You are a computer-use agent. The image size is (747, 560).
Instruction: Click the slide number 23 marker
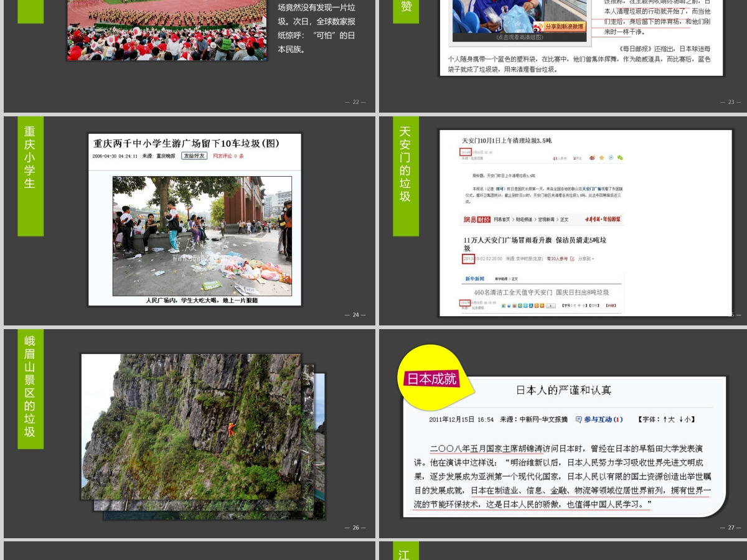731,102
